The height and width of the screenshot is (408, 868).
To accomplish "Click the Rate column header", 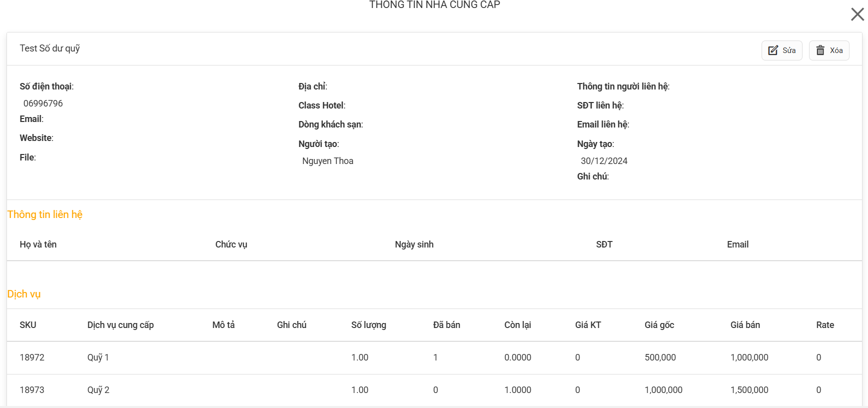I will coord(825,325).
